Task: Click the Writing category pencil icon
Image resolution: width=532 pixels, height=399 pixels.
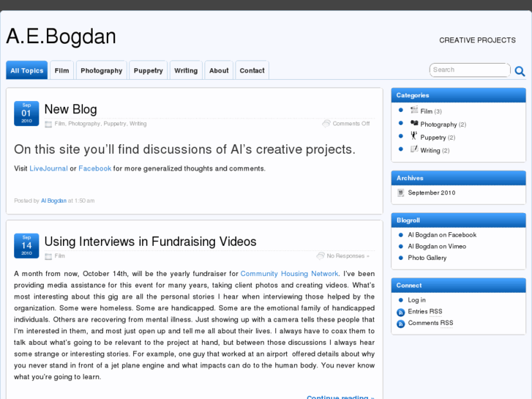Action: tap(414, 149)
